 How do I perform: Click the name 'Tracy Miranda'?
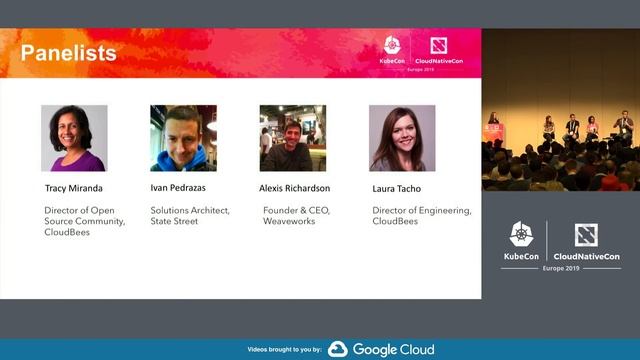(73, 188)
